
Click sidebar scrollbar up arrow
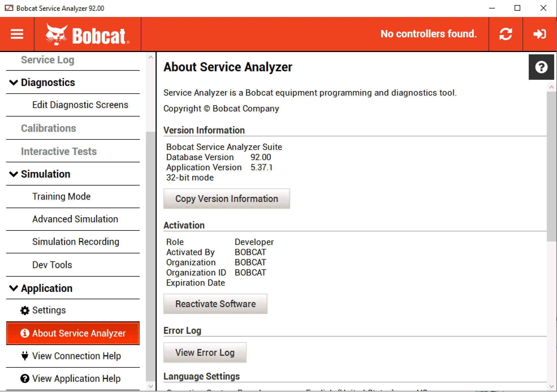pos(151,57)
